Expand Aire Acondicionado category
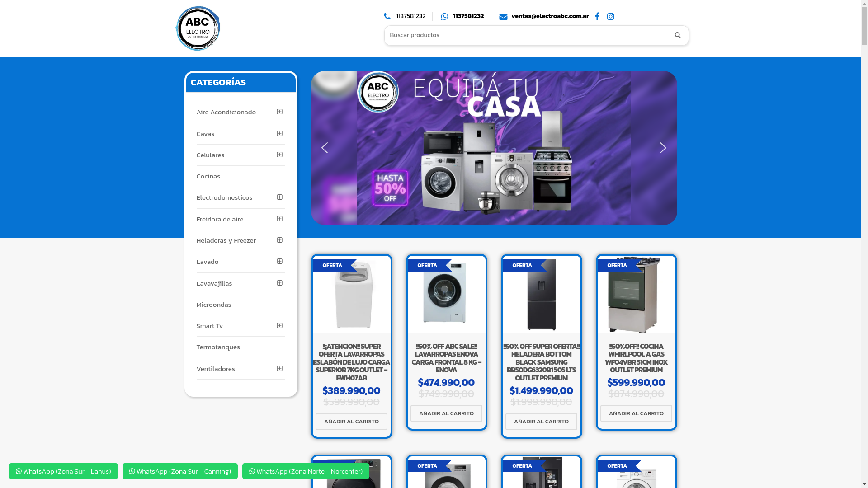Screen dimensions: 868x488 280,112
